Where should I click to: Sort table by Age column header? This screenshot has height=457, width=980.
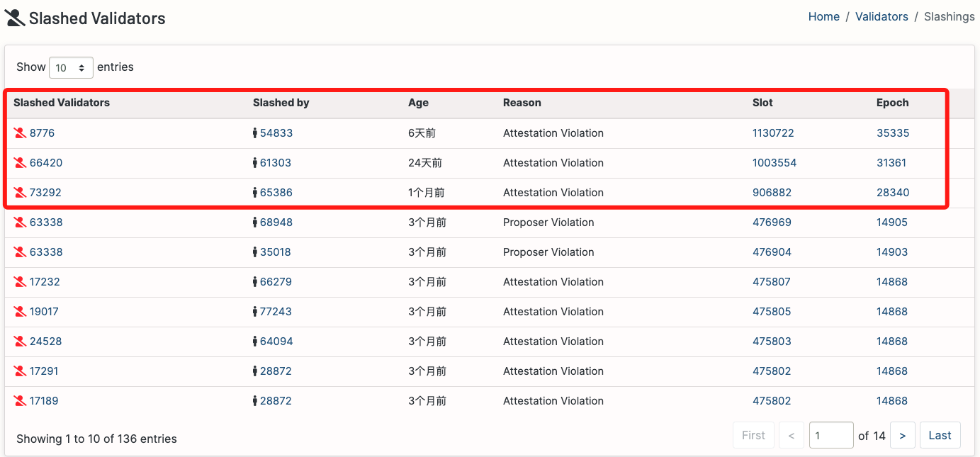[x=418, y=103]
